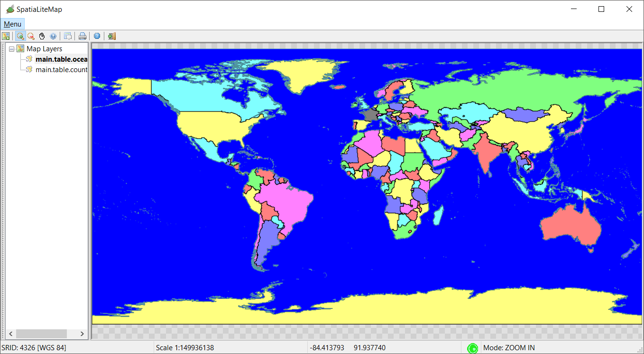Select the Zoom Out tool

(31, 36)
